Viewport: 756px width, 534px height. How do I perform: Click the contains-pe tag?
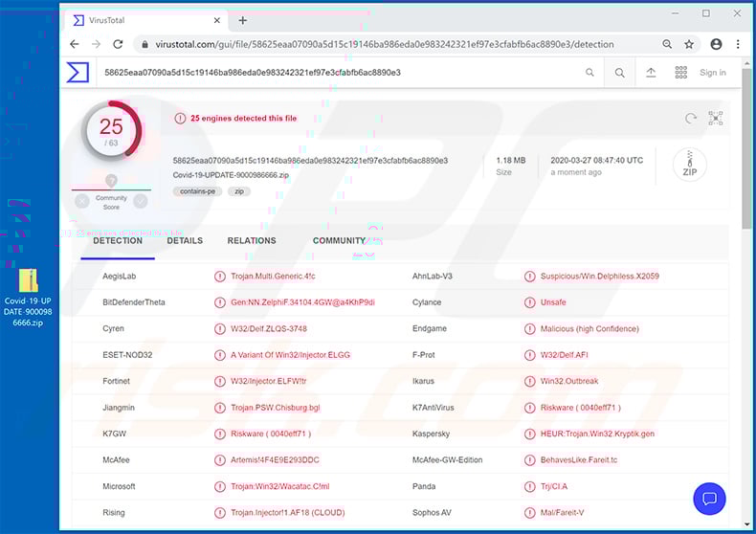198,191
